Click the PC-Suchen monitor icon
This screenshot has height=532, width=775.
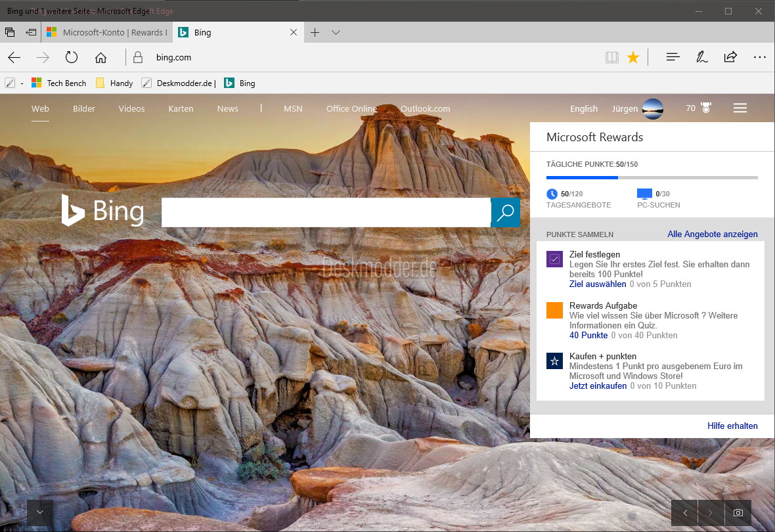click(x=644, y=194)
